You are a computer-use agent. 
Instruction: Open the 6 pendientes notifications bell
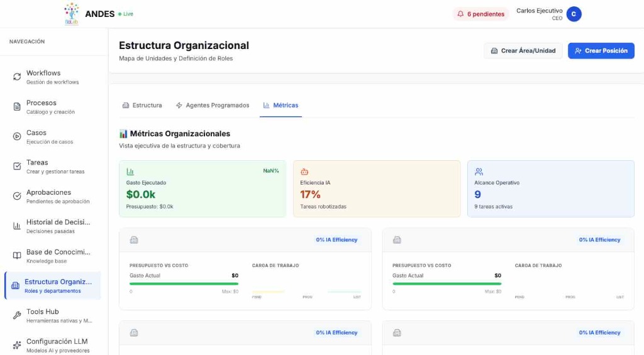point(480,14)
